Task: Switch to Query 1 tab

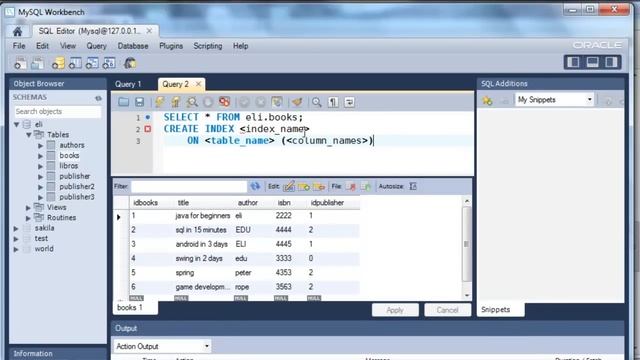Action: point(128,84)
